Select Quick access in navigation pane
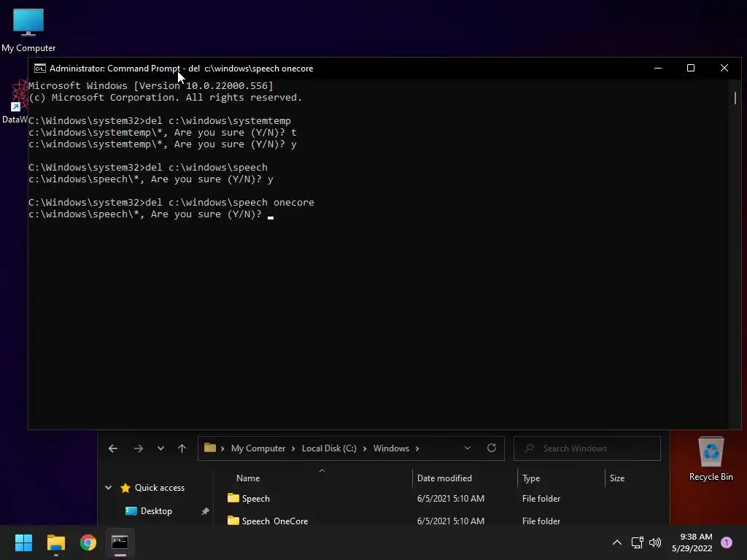This screenshot has width=747, height=560. [159, 488]
